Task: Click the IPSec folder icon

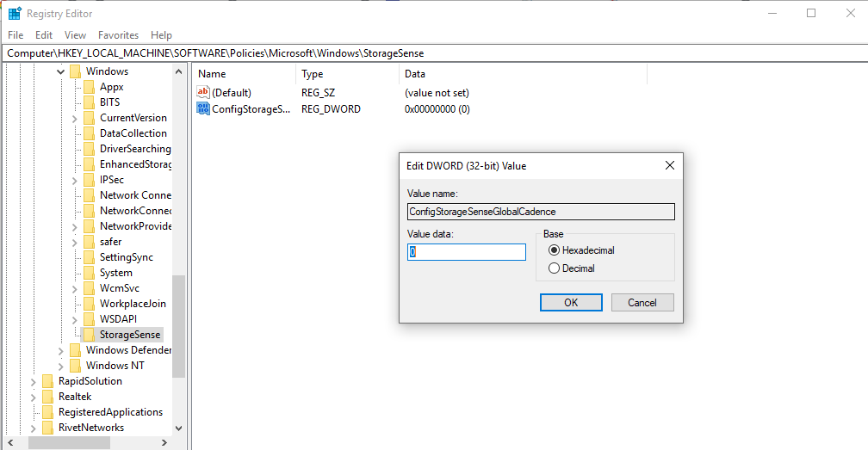Action: tap(90, 180)
